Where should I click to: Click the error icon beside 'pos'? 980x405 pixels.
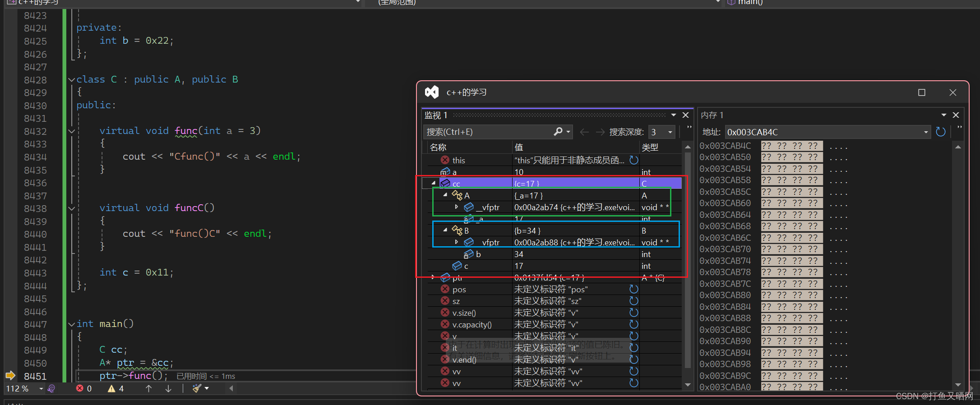tap(445, 289)
